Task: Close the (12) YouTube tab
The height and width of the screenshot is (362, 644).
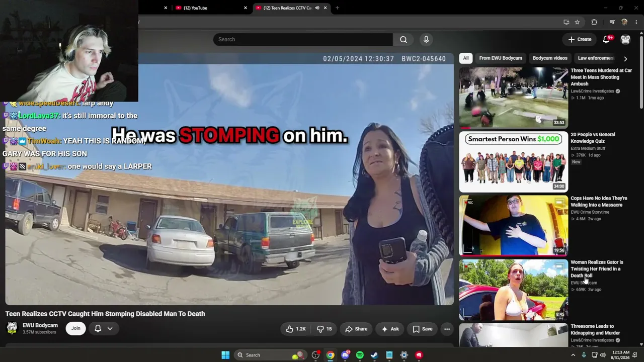Action: coord(246,8)
